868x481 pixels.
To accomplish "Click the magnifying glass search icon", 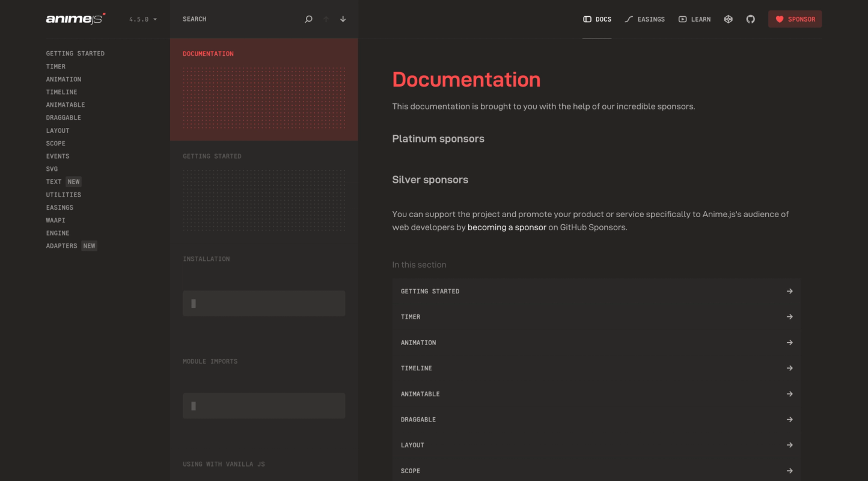I will [x=308, y=19].
